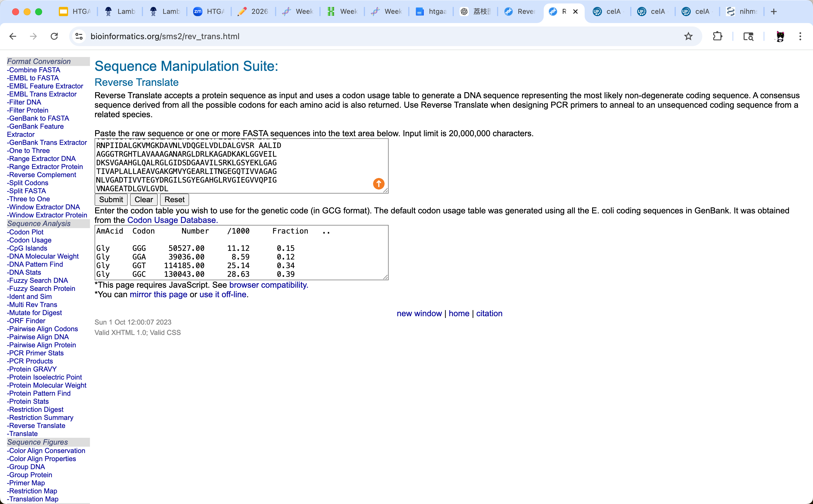Reload the current page

click(x=54, y=36)
